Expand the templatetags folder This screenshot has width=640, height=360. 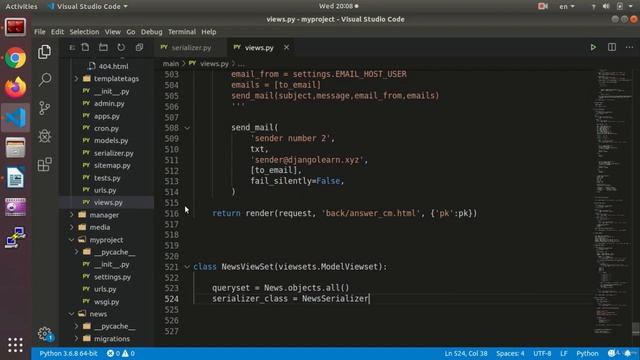pyautogui.click(x=76, y=78)
